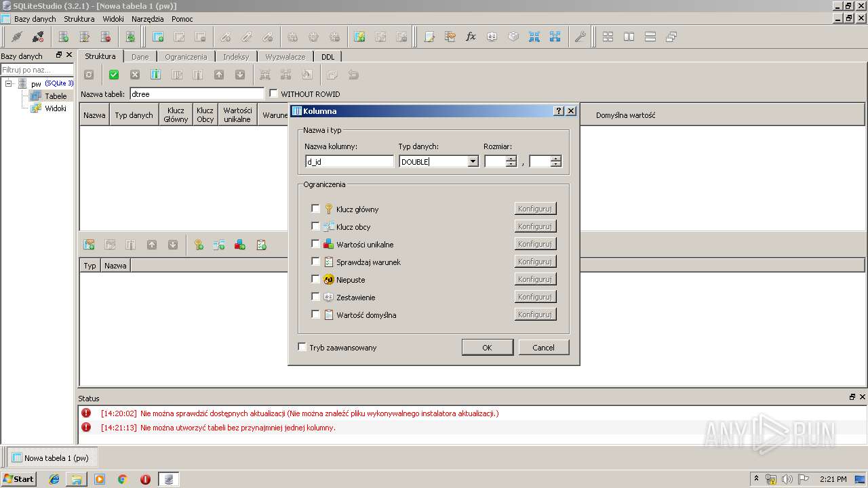868x488 pixels.
Task: Cascade windows icon
Action: click(671, 37)
